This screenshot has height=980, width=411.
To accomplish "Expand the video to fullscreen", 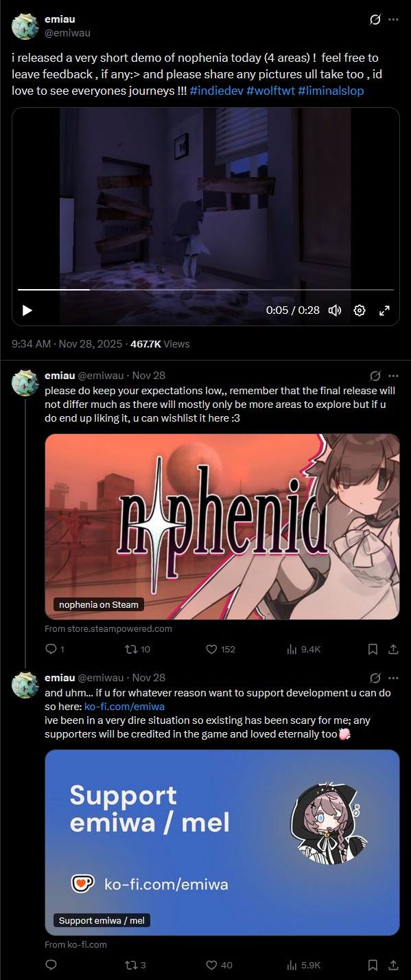I will point(384,310).
